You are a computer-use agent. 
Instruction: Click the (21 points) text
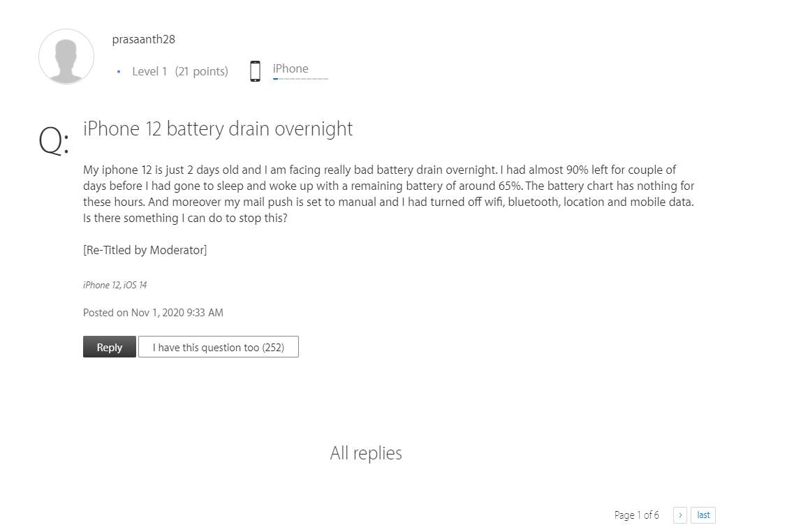[201, 71]
